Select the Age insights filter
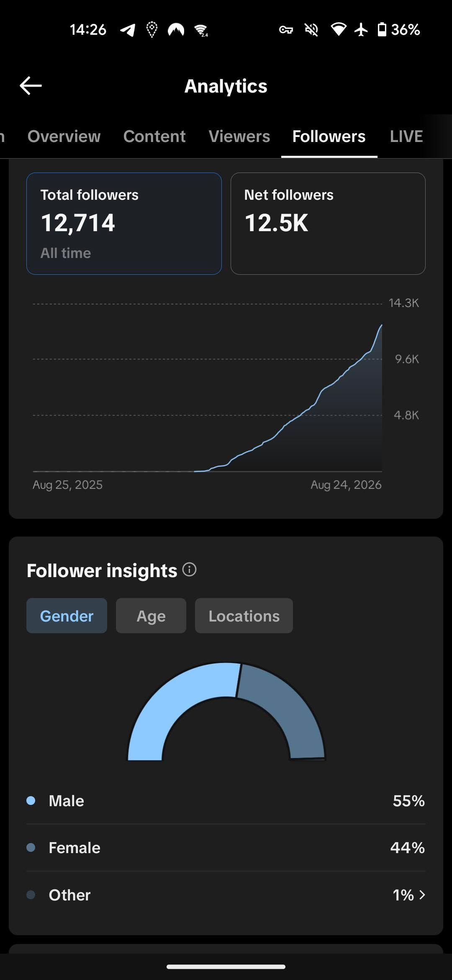This screenshot has width=452, height=980. point(151,616)
